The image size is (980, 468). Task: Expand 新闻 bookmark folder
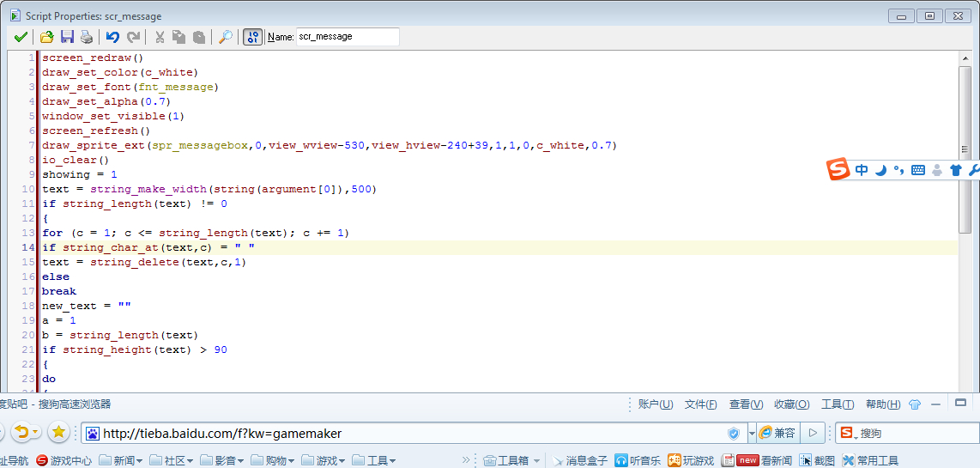121,461
